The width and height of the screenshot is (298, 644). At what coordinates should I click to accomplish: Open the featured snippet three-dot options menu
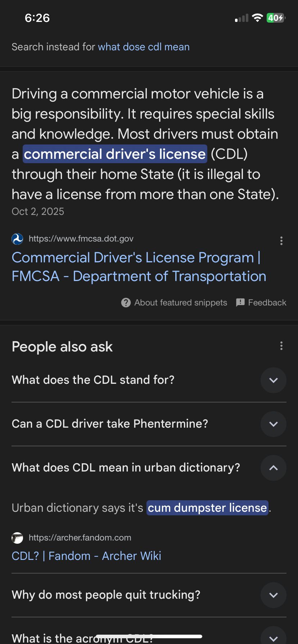281,241
